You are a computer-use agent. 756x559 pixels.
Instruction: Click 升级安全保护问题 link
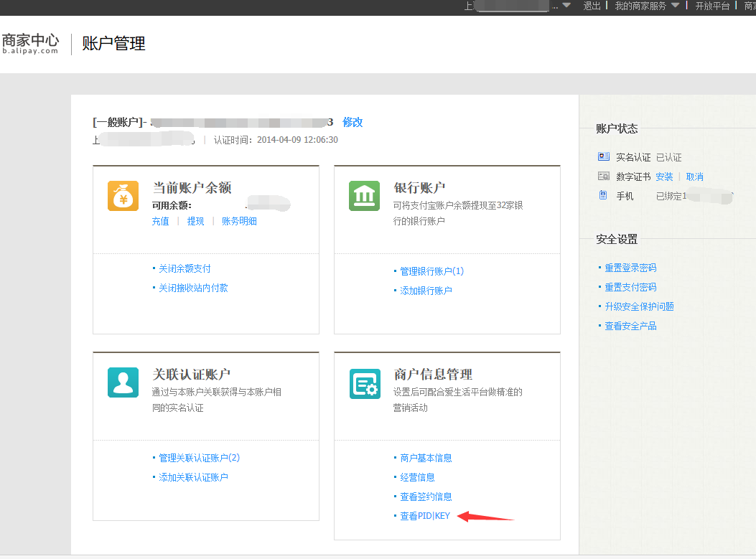639,306
